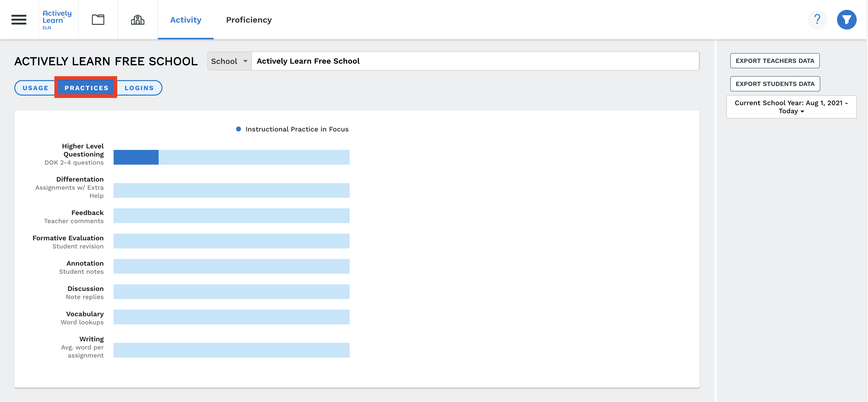The width and height of the screenshot is (868, 402).
Task: Open the help question mark icon
Action: coord(817,19)
